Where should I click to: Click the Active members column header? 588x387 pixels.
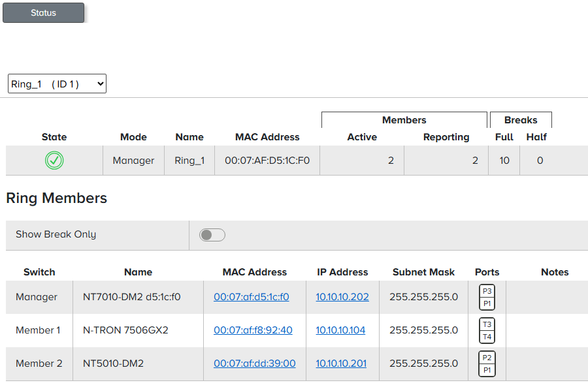pyautogui.click(x=362, y=137)
